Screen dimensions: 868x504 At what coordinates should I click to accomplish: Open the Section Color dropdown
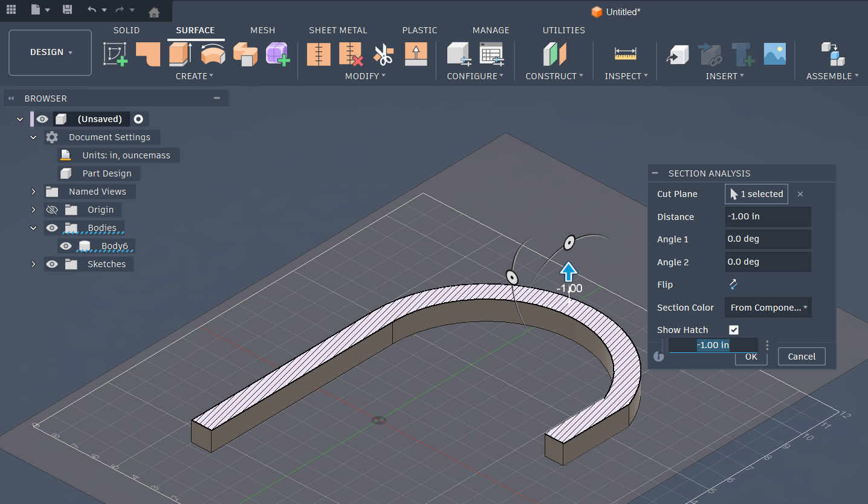click(x=768, y=308)
